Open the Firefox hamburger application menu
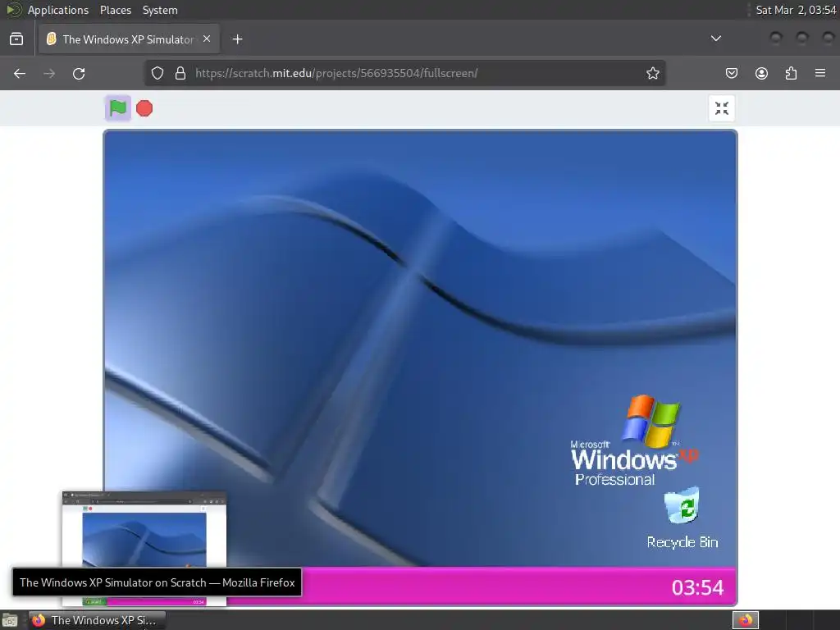The width and height of the screenshot is (840, 630). pos(820,73)
